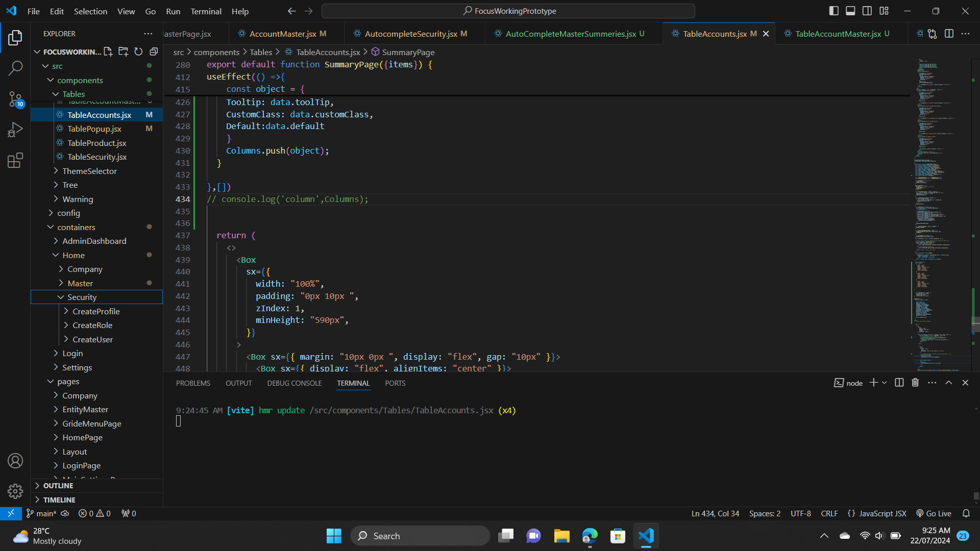Click the JavaScript JSX language mode
Viewport: 980px width, 551px height.
[x=882, y=514]
